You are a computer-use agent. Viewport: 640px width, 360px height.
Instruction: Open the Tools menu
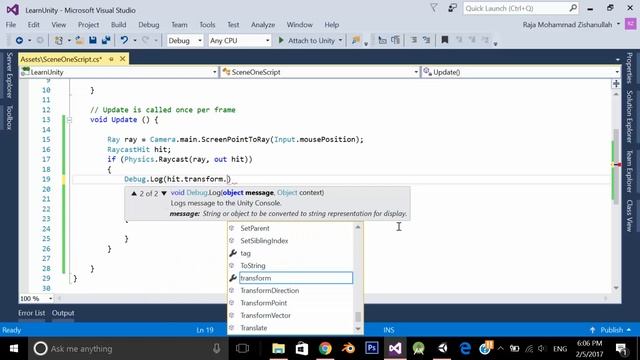coord(207,25)
